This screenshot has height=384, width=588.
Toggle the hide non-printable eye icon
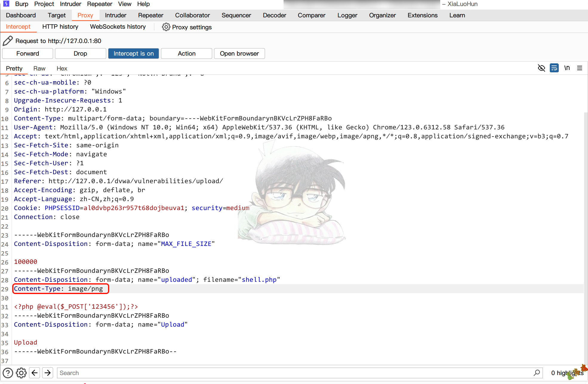point(541,68)
